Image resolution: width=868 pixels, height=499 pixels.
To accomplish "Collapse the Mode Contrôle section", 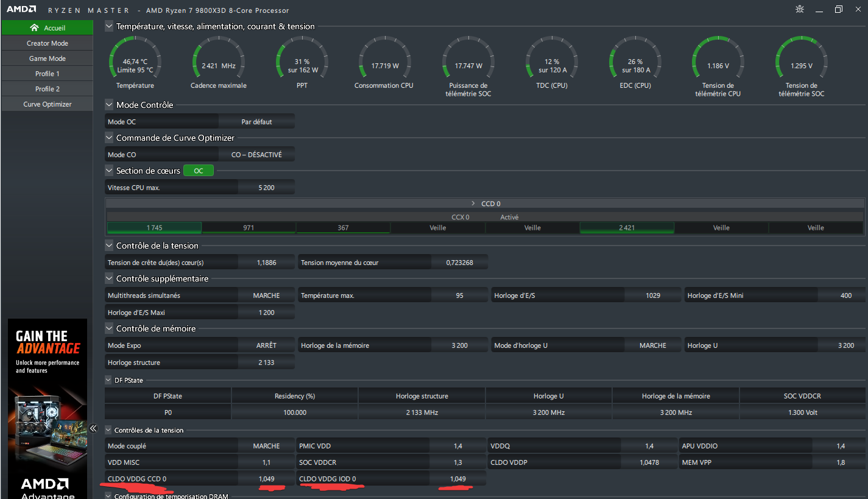I will pos(109,105).
